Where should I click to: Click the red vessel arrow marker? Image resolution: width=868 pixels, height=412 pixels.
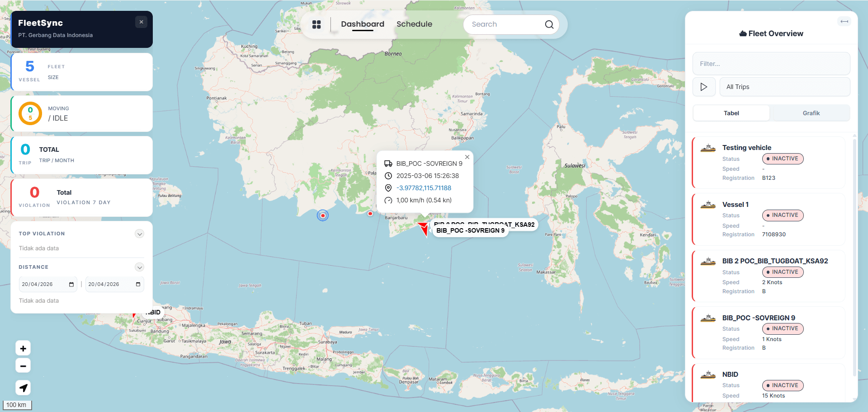tap(424, 228)
